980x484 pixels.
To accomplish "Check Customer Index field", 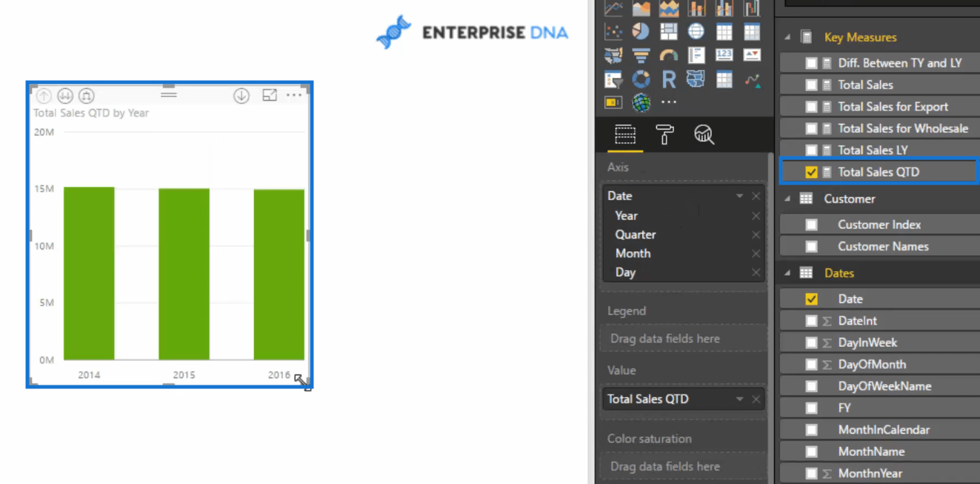I will tap(811, 225).
